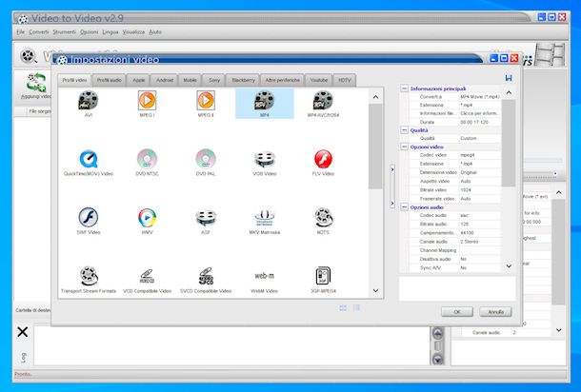
Task: Select the highlighted MP4 profile icon
Action: click(264, 101)
